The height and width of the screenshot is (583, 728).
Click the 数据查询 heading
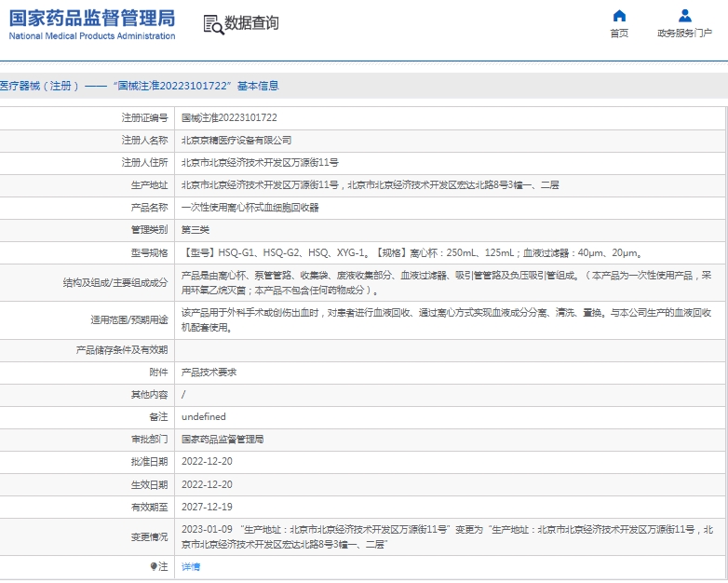click(251, 22)
